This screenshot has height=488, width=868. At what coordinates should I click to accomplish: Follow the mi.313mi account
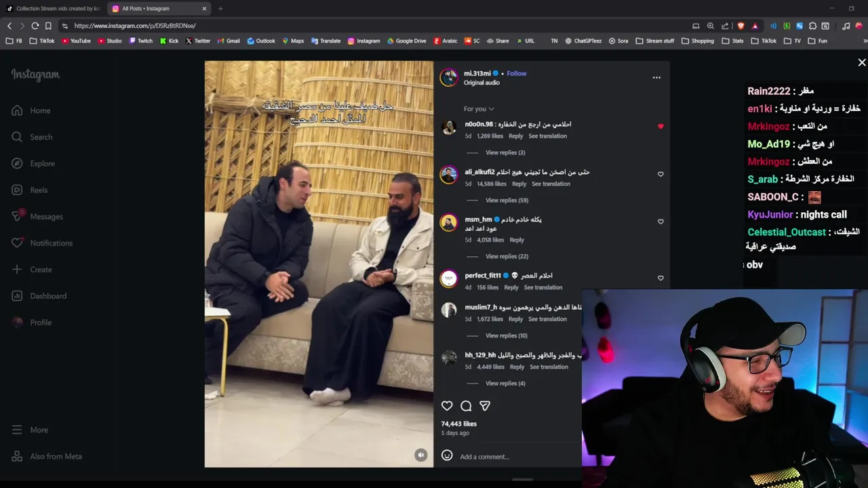coord(516,73)
